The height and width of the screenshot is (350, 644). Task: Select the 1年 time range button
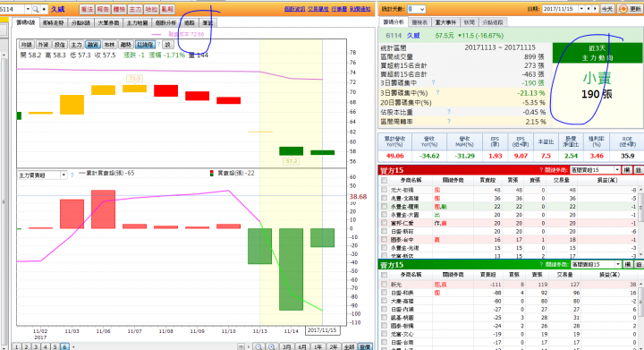[x=318, y=346]
